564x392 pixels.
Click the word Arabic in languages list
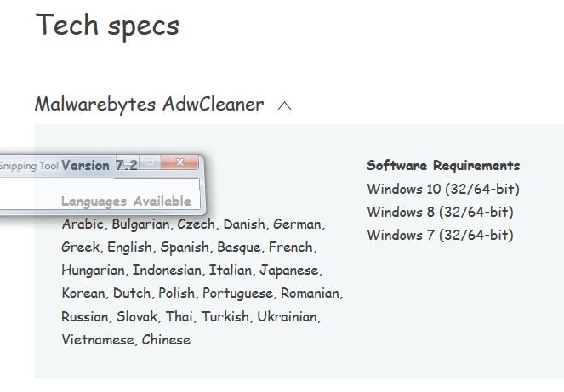82,224
